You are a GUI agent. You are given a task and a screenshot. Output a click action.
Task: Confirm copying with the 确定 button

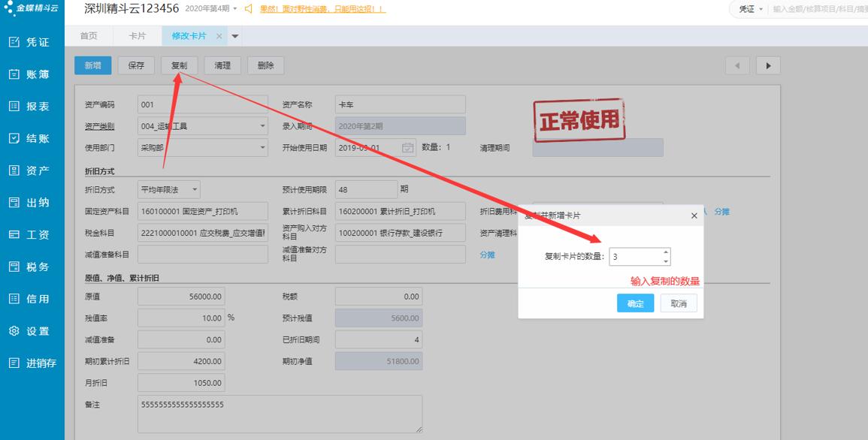[x=635, y=303]
